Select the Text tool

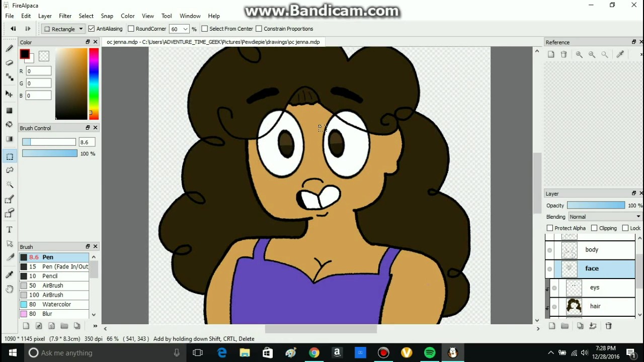(x=9, y=230)
